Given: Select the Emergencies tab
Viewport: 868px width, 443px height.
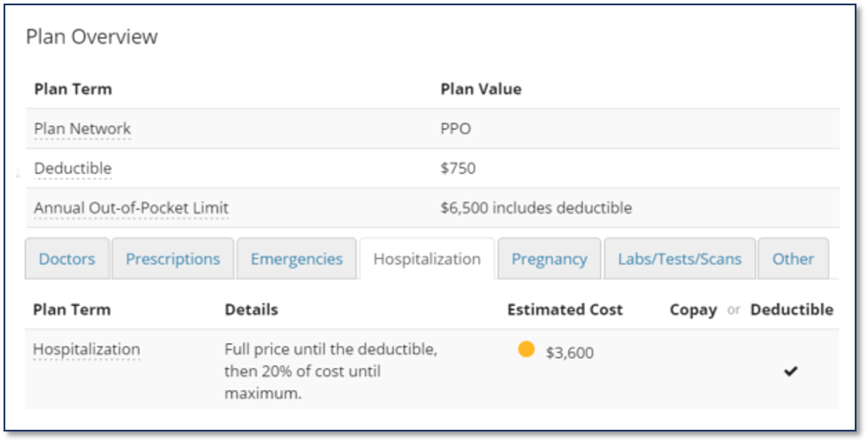Looking at the screenshot, I should click(x=296, y=259).
